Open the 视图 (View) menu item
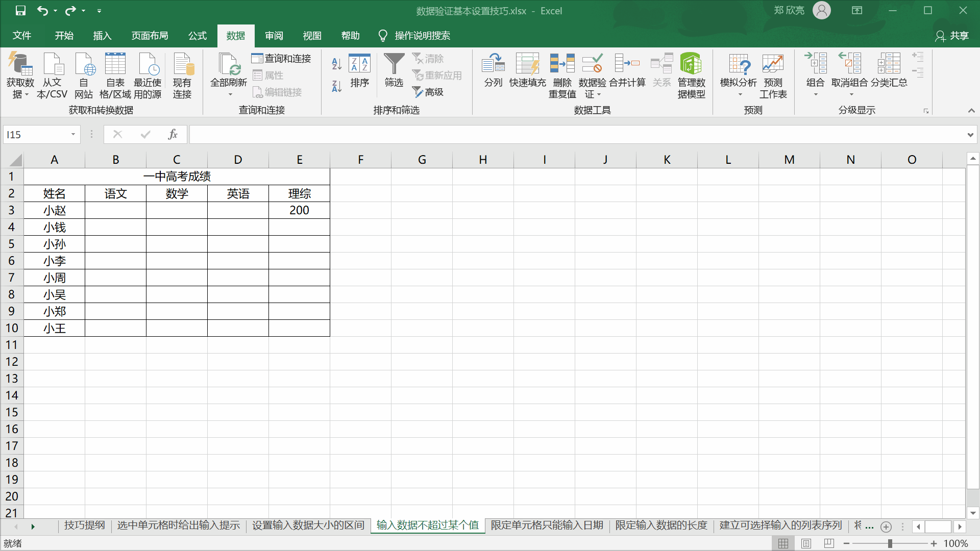 tap(313, 35)
